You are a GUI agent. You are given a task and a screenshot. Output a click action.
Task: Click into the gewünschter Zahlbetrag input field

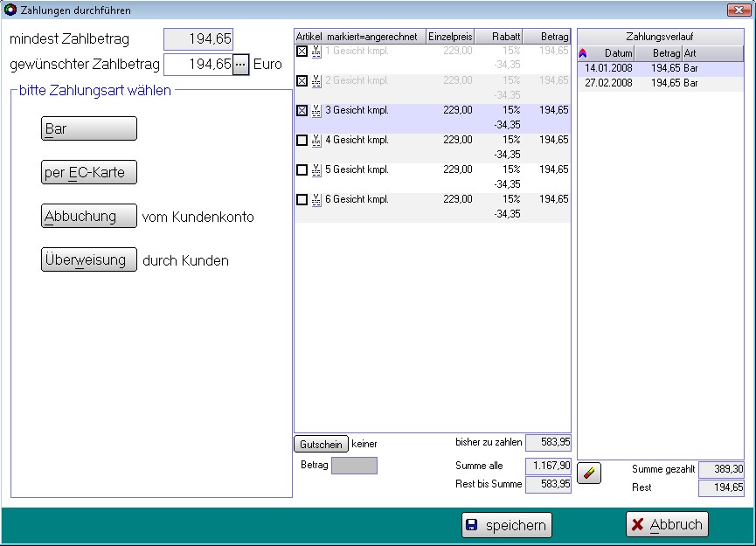(x=198, y=65)
